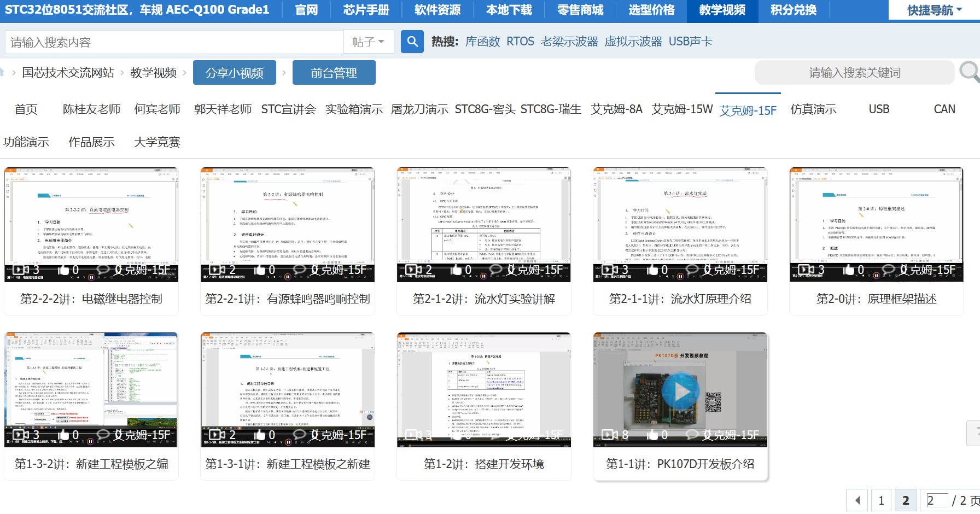
Task: Select the 陈桂友老师 category tab
Action: (x=91, y=109)
